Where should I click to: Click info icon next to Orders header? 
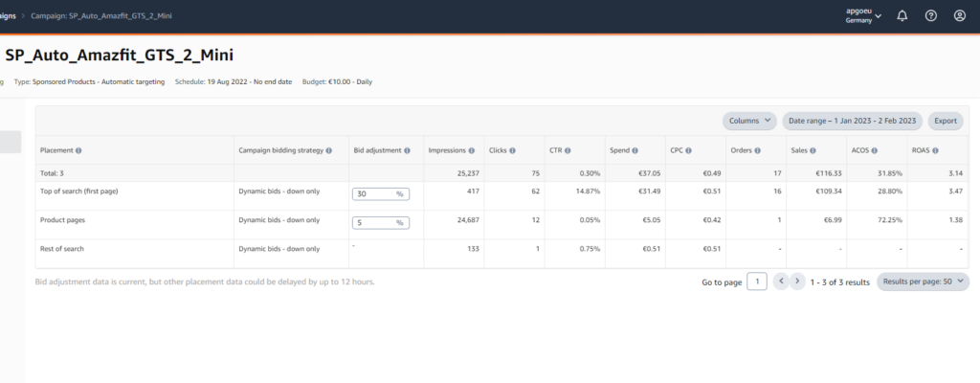pos(757,151)
